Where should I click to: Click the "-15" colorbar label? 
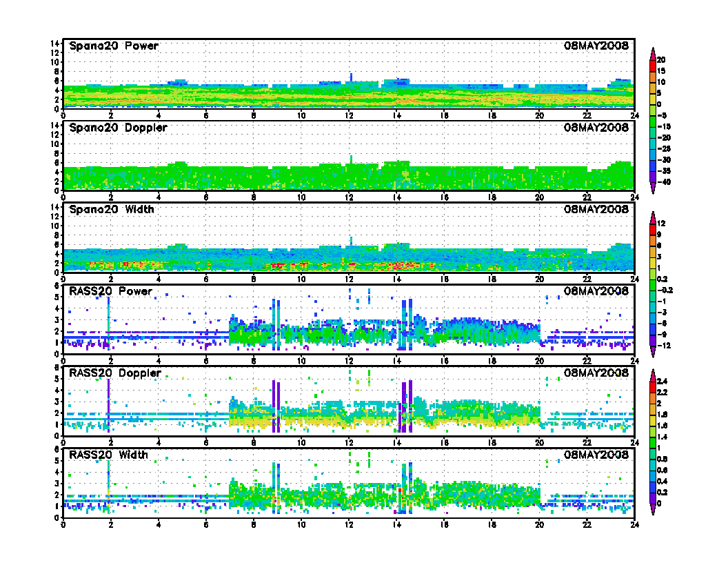point(663,126)
